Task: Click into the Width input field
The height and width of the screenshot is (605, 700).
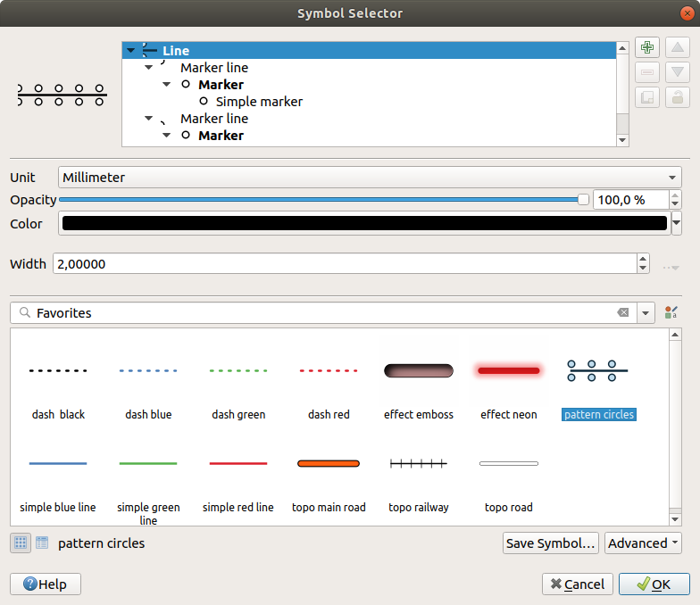Action: [x=344, y=264]
